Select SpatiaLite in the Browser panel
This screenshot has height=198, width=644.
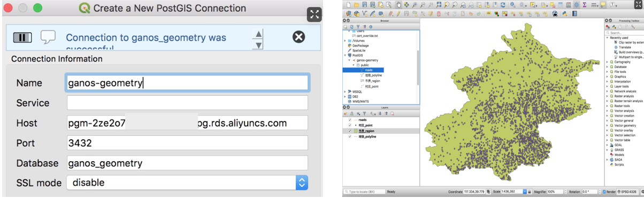(359, 50)
